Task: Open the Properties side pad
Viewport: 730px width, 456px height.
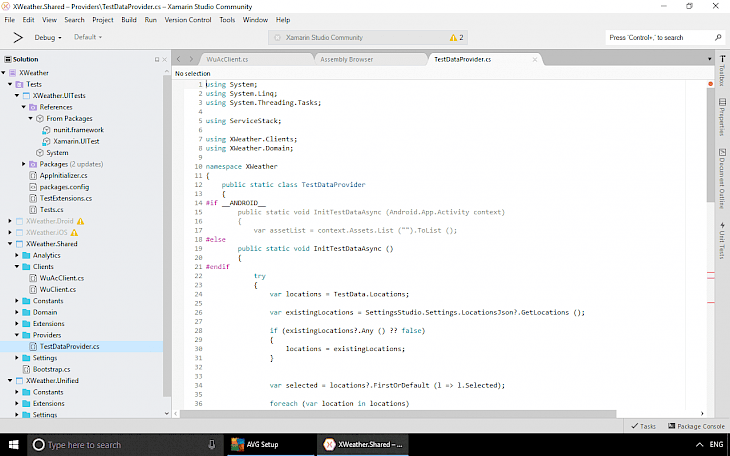Action: click(x=722, y=117)
